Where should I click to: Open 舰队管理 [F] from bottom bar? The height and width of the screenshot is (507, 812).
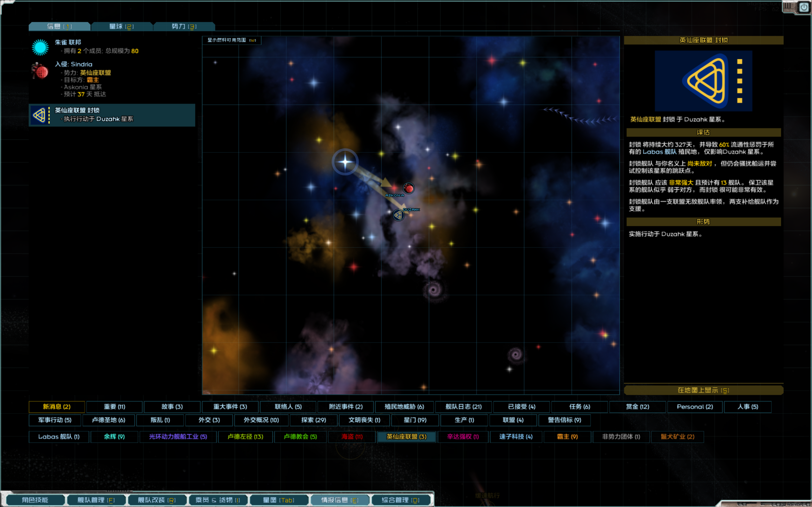click(96, 500)
